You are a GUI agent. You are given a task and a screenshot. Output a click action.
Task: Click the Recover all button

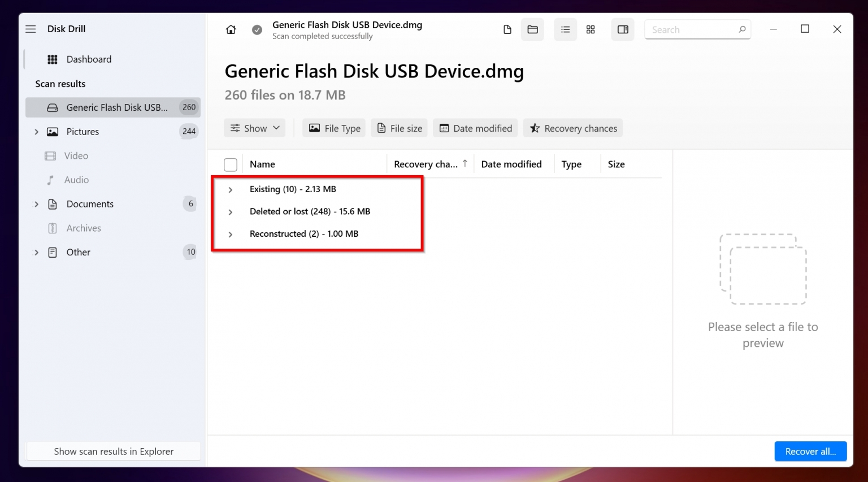click(810, 451)
